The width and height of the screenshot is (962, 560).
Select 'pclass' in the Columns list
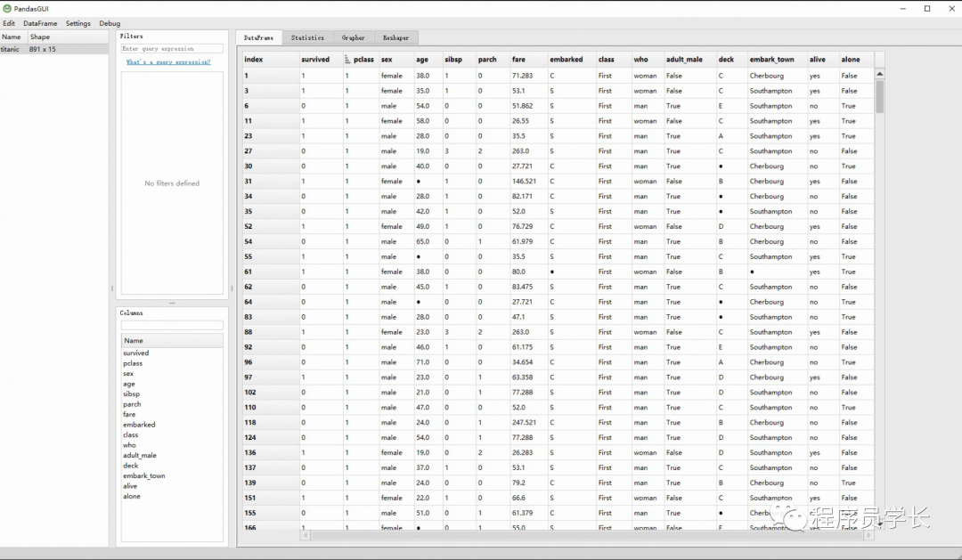[133, 364]
